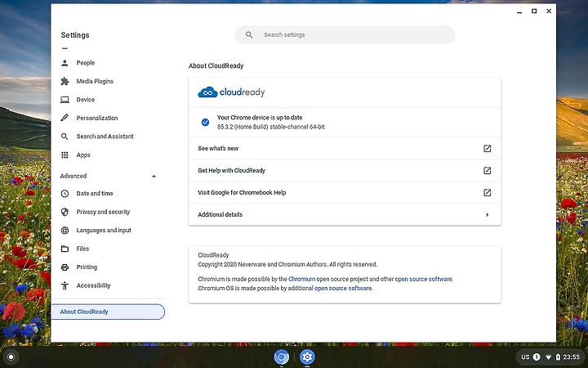Image resolution: width=588 pixels, height=368 pixels.
Task: Click the Apps grid icon
Action: tap(65, 155)
